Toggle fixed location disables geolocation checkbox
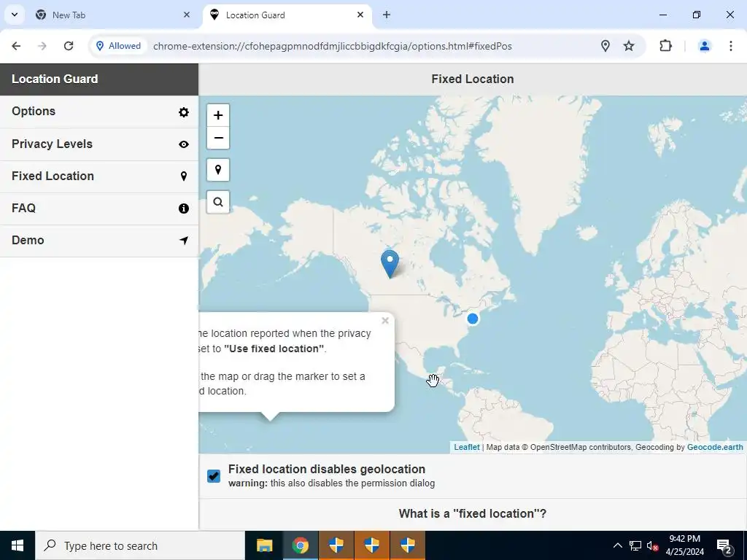Image resolution: width=747 pixels, height=560 pixels. pyautogui.click(x=214, y=475)
